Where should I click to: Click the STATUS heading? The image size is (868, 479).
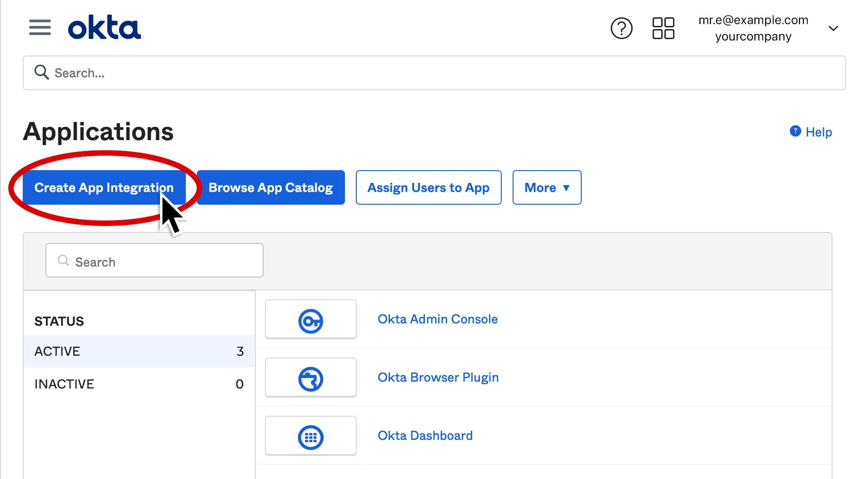click(59, 321)
